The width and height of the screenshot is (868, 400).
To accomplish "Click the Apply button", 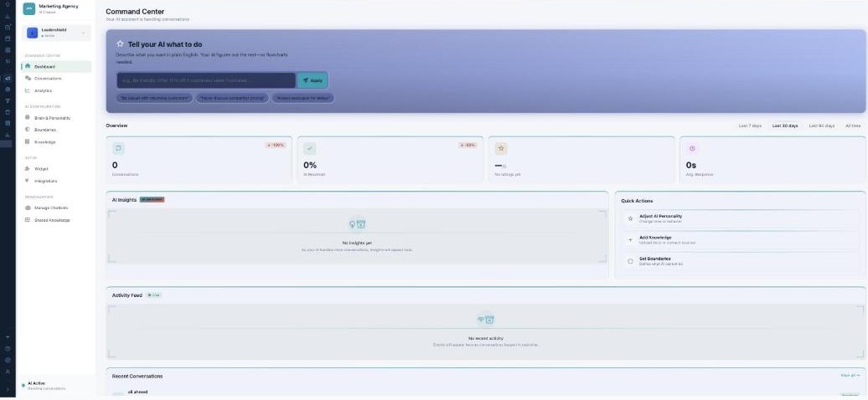I will (313, 80).
